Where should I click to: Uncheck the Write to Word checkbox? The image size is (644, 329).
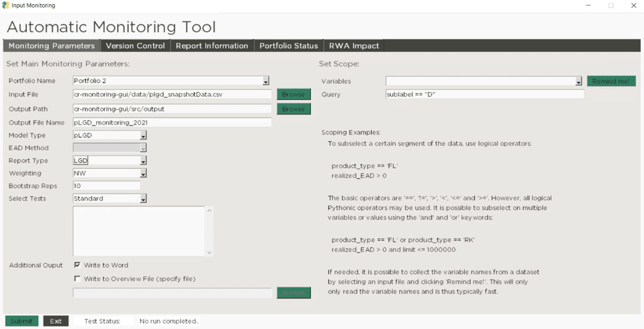pos(78,266)
